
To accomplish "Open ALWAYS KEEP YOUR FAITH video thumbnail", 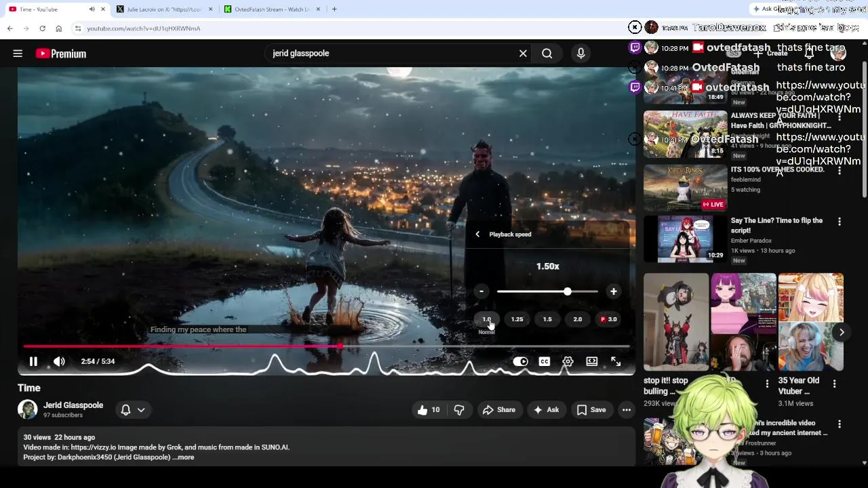I will coord(685,134).
